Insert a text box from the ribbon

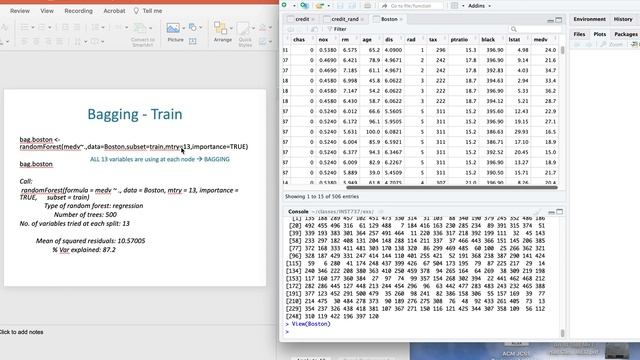click(x=193, y=41)
